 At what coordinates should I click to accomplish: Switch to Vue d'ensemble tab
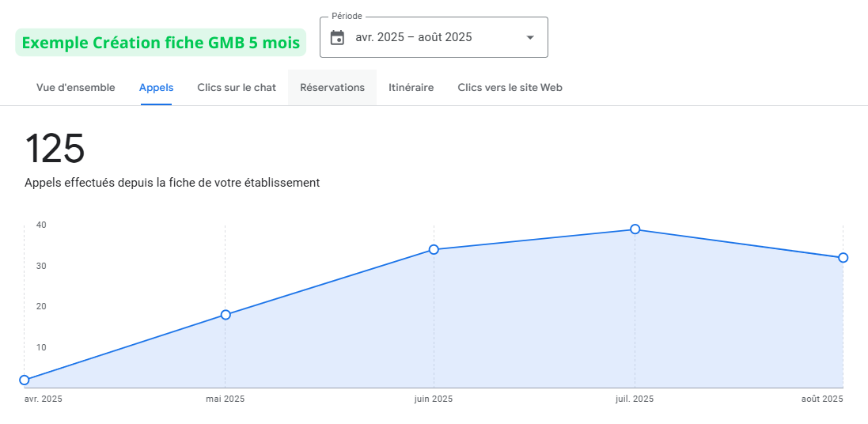(76, 88)
